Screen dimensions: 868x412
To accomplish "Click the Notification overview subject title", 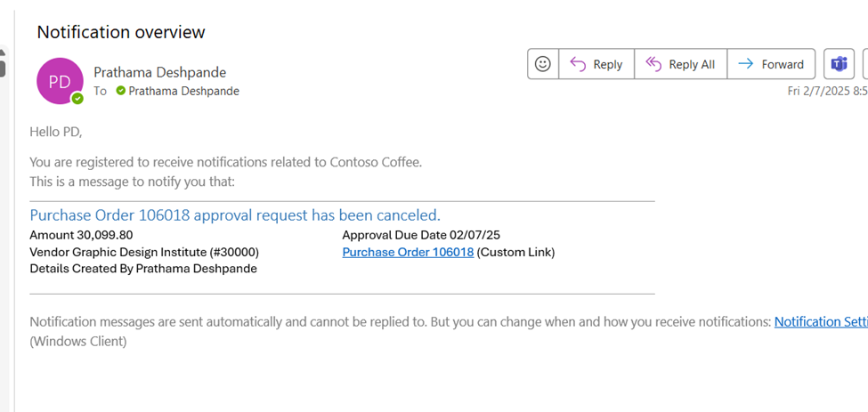I will click(121, 32).
